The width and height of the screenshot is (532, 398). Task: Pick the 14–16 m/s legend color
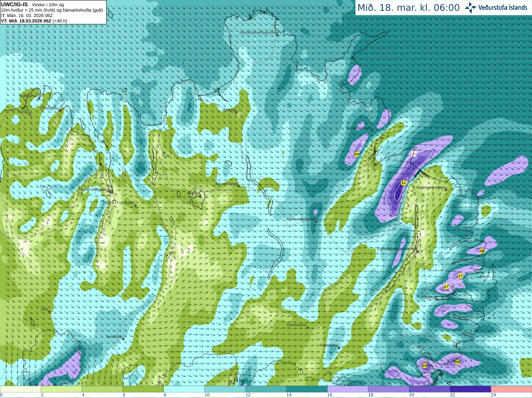(307, 389)
